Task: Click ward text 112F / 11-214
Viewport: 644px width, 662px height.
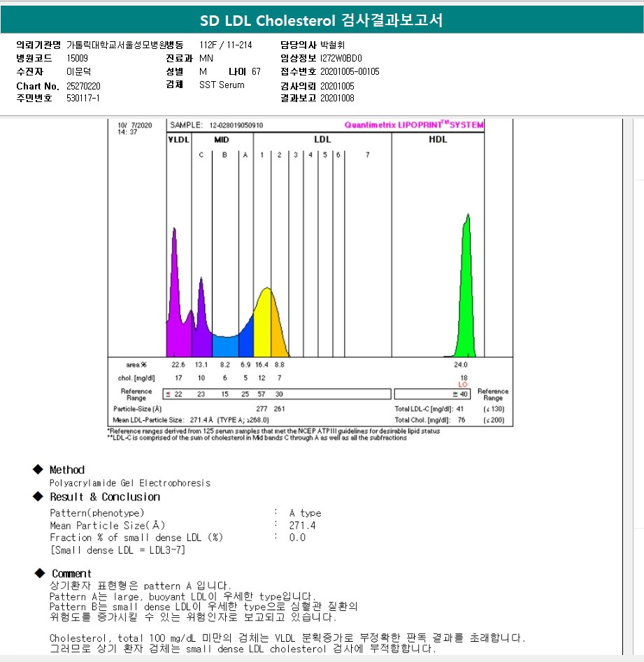Action: [x=226, y=45]
